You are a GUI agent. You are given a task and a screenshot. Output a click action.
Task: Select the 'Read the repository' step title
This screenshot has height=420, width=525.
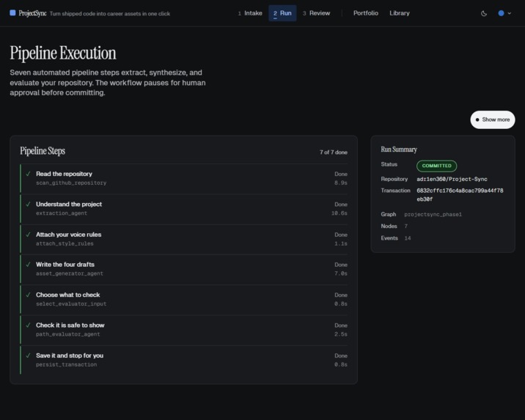coord(64,174)
